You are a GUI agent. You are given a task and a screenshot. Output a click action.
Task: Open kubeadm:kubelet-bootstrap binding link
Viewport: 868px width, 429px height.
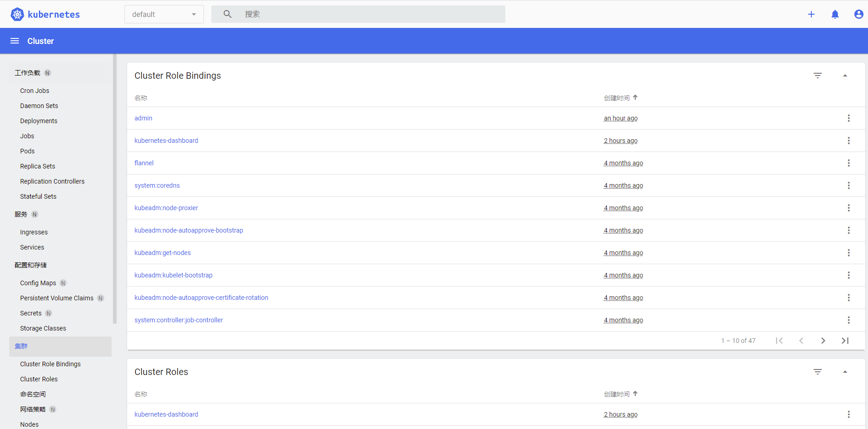coord(173,275)
